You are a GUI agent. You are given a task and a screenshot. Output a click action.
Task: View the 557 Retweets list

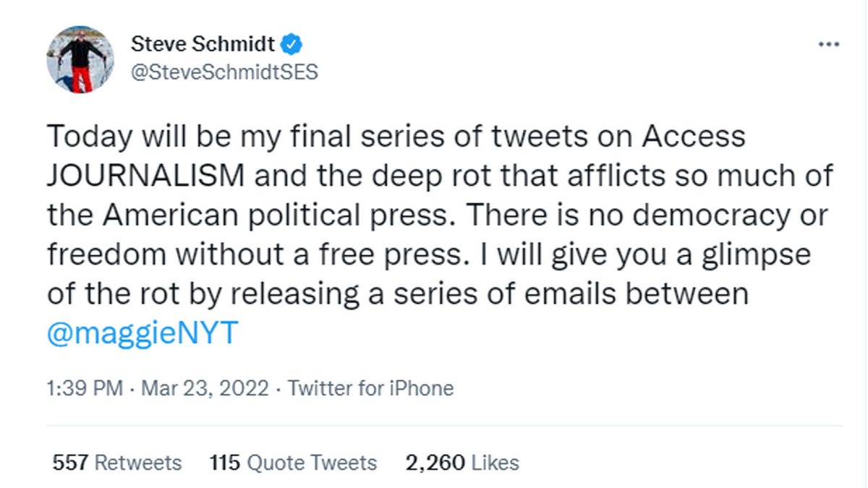[117, 463]
